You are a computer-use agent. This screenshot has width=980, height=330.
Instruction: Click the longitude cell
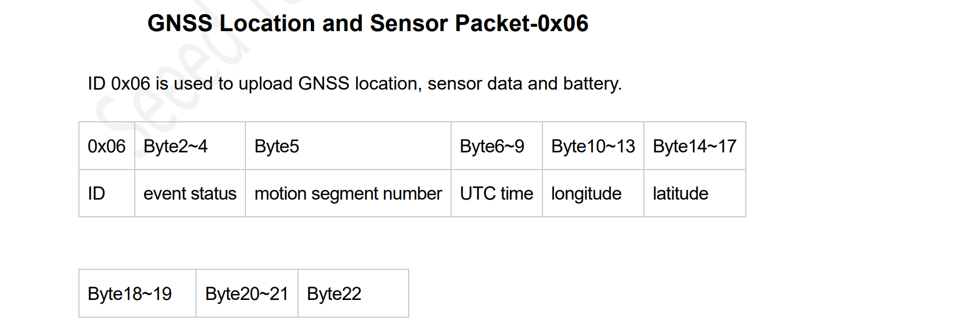pos(593,193)
